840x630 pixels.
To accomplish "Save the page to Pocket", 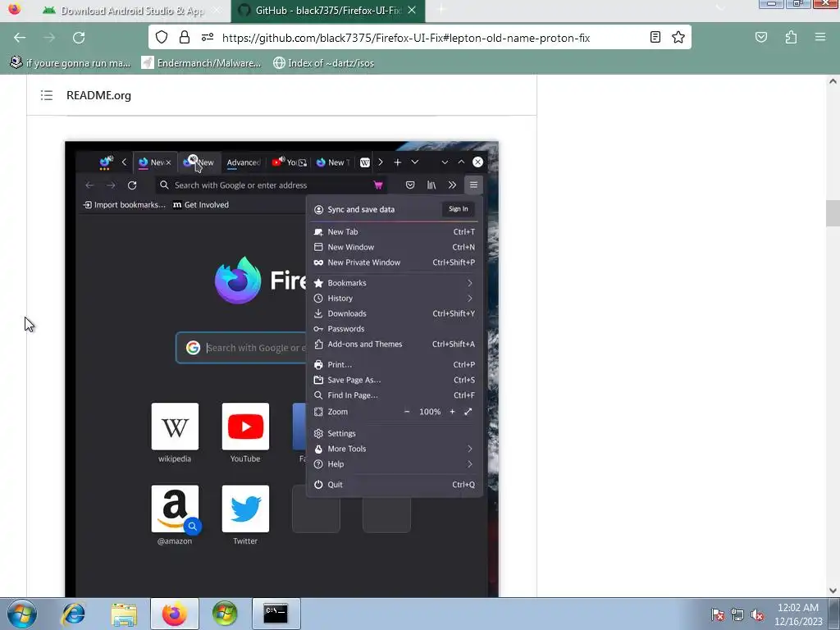I will 760,38.
